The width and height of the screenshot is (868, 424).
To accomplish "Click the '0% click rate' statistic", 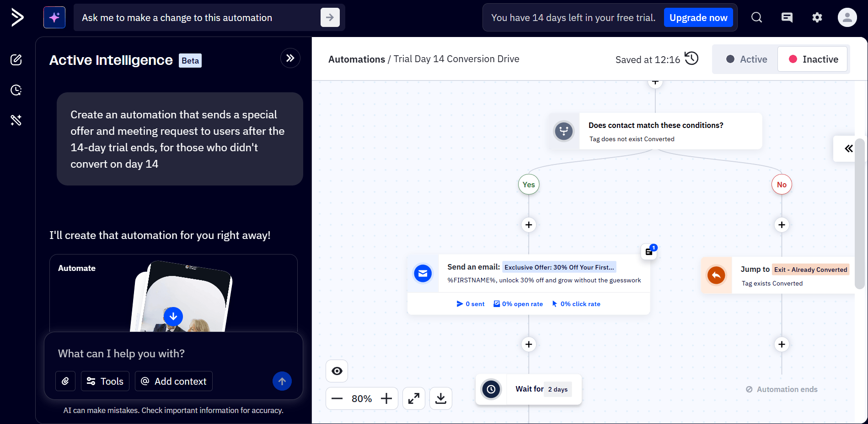I will (x=576, y=304).
